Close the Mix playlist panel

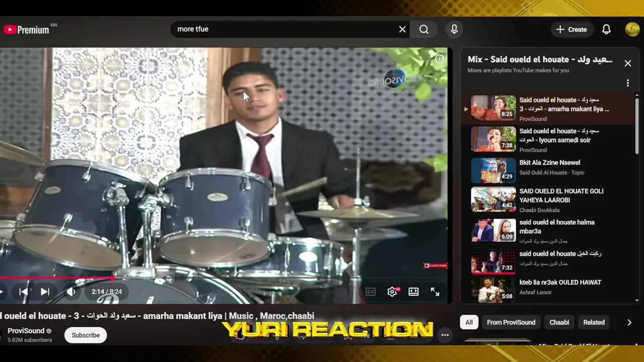tap(628, 63)
